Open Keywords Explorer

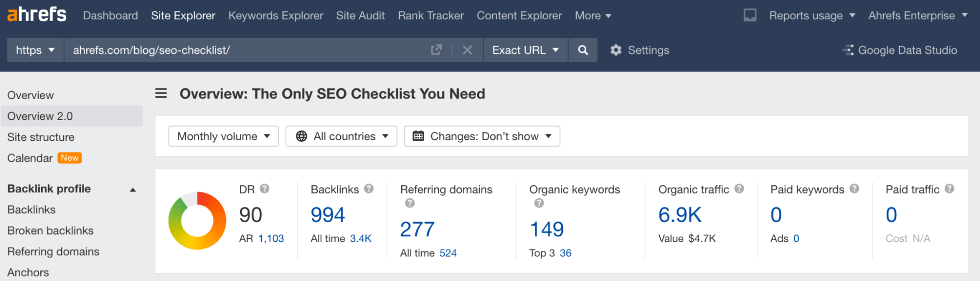pos(276,16)
